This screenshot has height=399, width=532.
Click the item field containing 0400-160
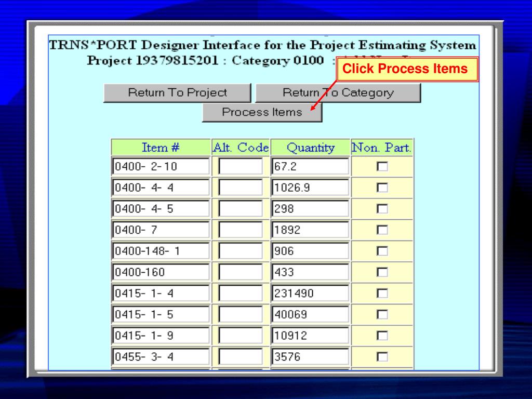161,272
